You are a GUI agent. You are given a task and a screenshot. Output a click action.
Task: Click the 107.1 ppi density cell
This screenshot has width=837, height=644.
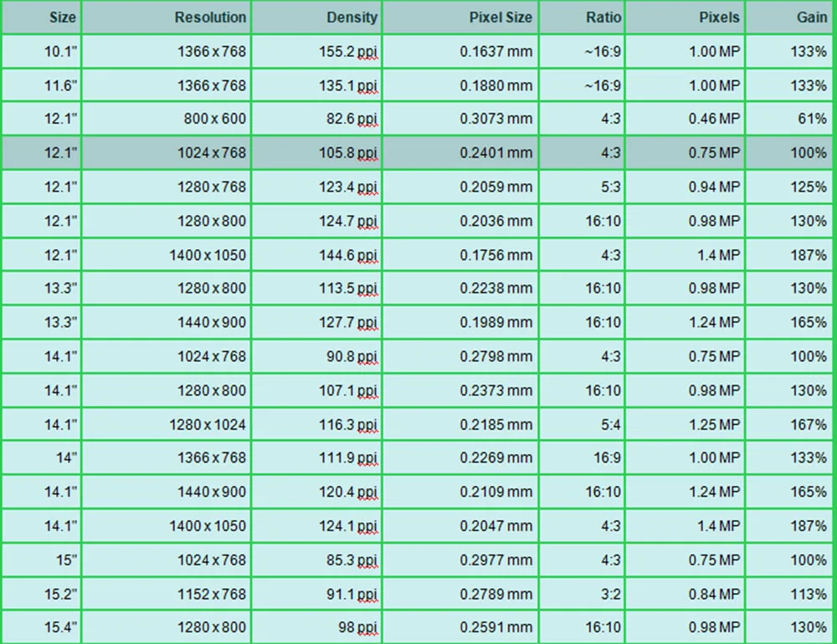317,391
